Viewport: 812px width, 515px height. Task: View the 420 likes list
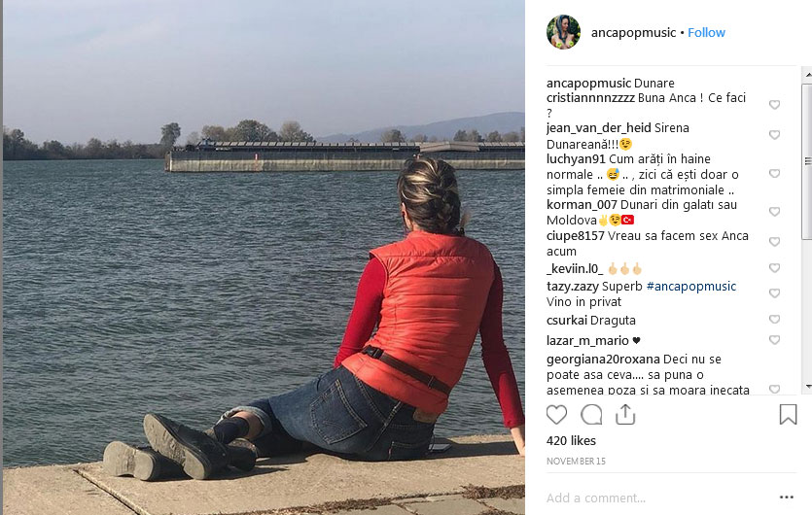click(x=571, y=441)
